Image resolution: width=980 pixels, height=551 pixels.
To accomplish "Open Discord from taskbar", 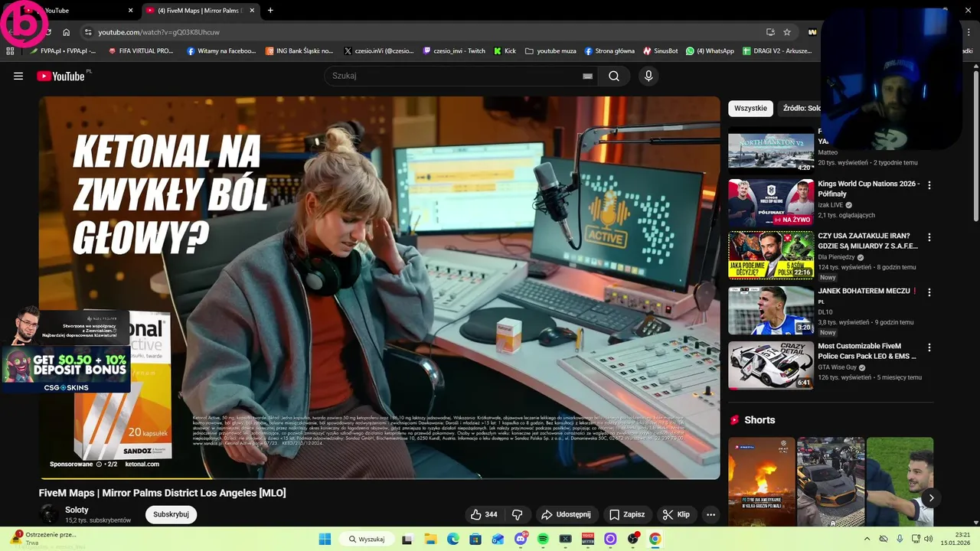I will pos(521,539).
